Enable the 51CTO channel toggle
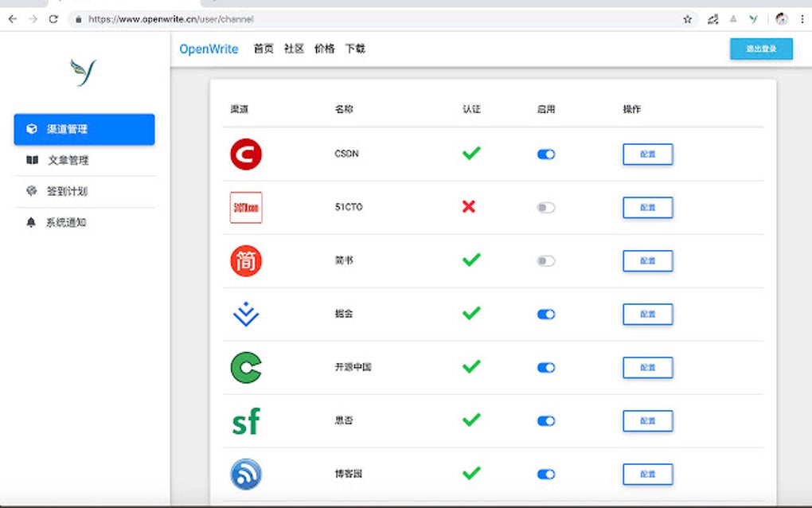 [545, 207]
